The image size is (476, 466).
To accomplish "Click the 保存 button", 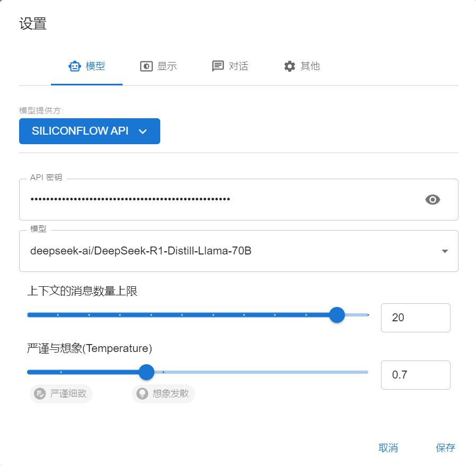I will click(445, 447).
